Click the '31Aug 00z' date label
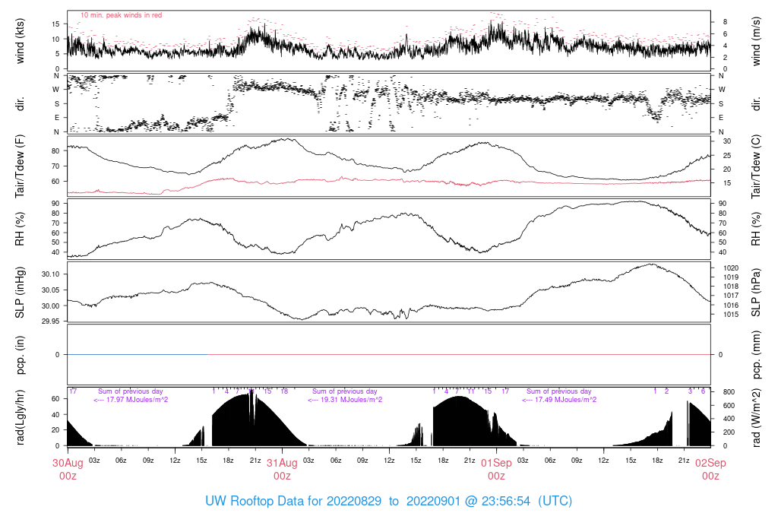Image resolution: width=778 pixels, height=532 pixels. (282, 470)
